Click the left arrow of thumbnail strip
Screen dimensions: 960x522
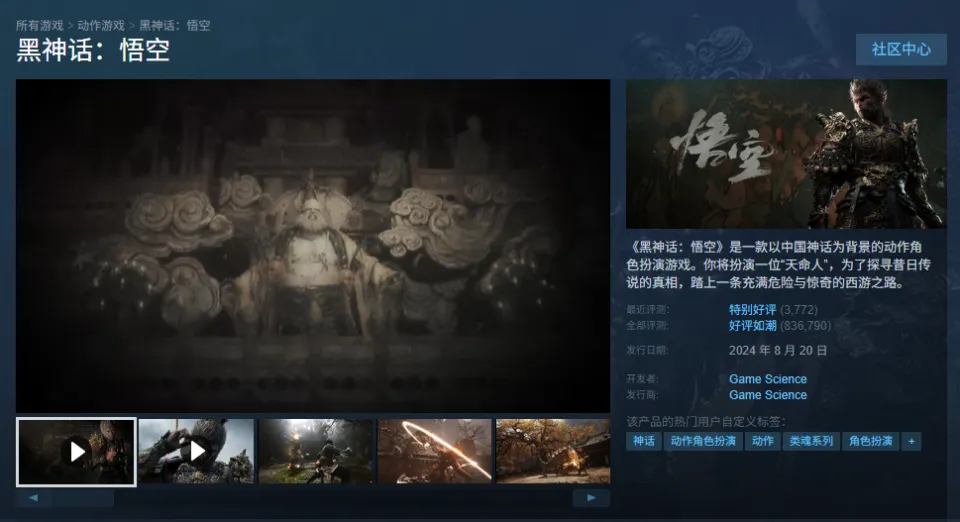[x=34, y=498]
